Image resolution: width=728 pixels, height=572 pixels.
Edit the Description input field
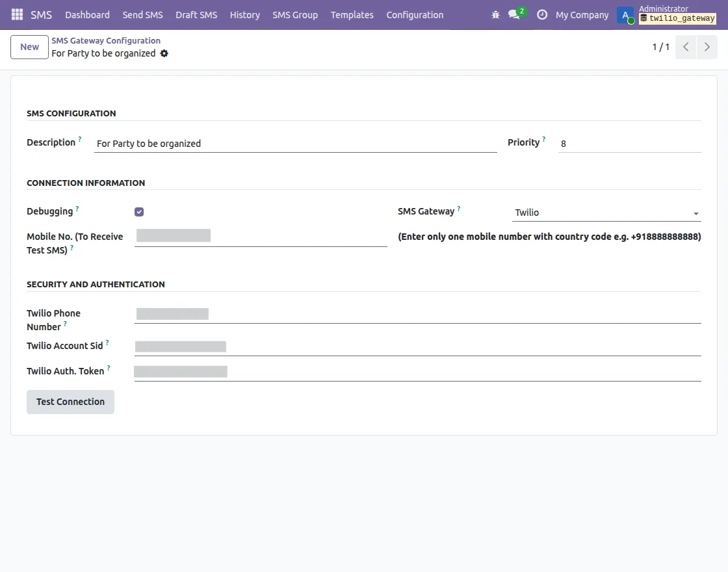295,144
